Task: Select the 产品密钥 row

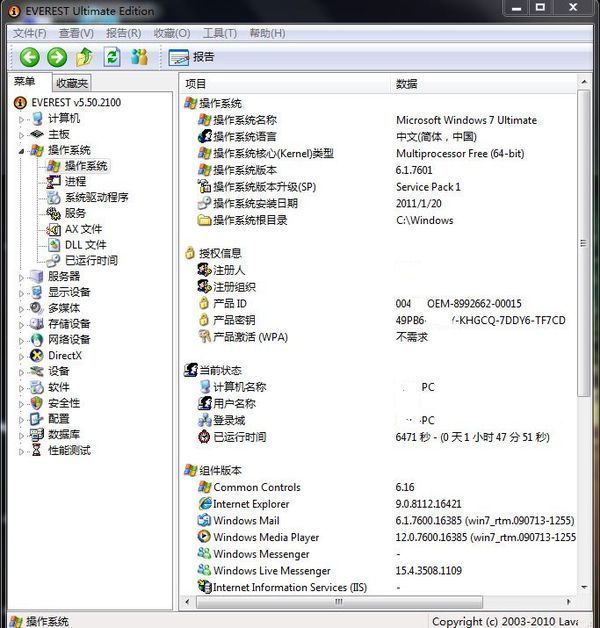Action: tap(378, 320)
